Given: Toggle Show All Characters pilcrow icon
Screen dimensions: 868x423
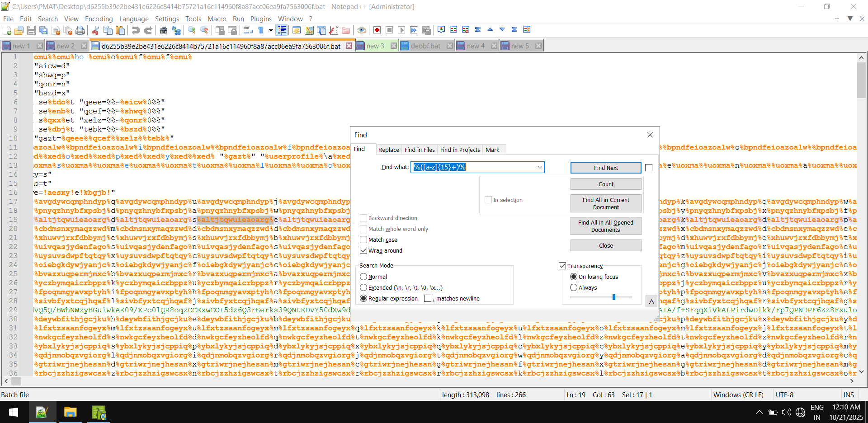Looking at the screenshot, I should (x=260, y=30).
